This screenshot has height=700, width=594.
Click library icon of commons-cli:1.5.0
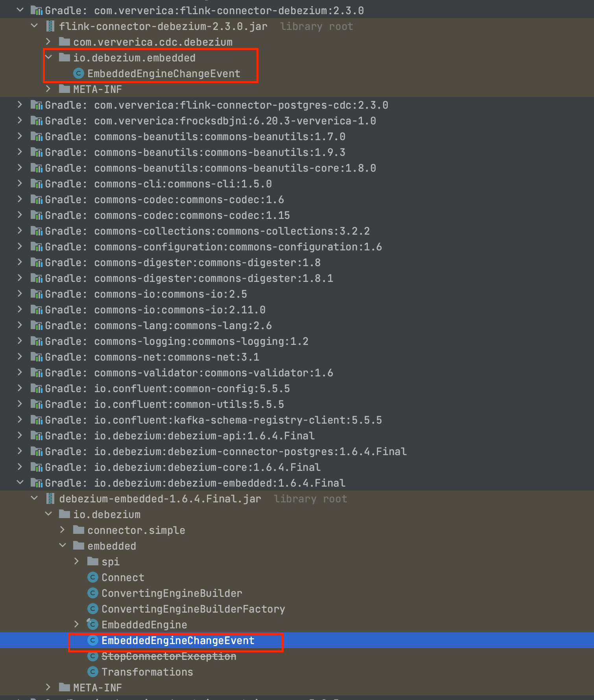tap(37, 184)
